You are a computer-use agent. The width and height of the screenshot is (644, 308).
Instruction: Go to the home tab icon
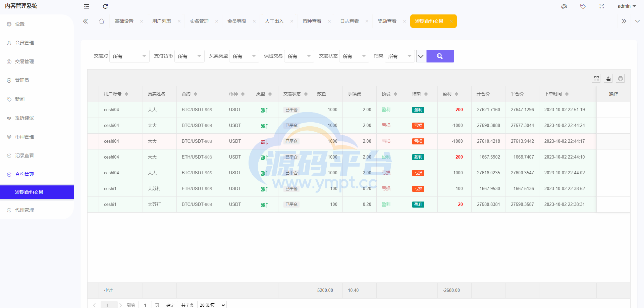102,21
